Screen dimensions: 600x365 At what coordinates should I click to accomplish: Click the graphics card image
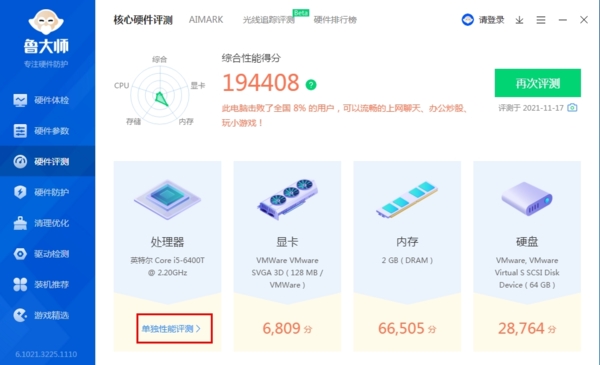288,199
